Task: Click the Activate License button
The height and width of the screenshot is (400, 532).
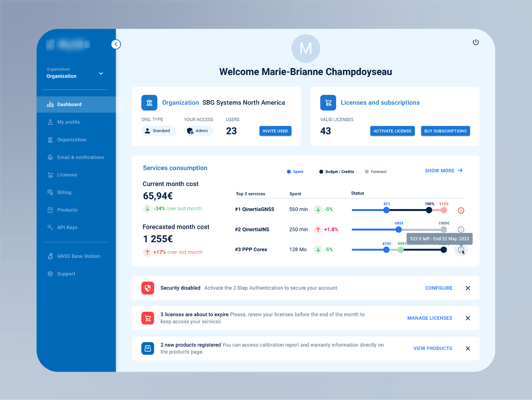Action: pyautogui.click(x=392, y=131)
